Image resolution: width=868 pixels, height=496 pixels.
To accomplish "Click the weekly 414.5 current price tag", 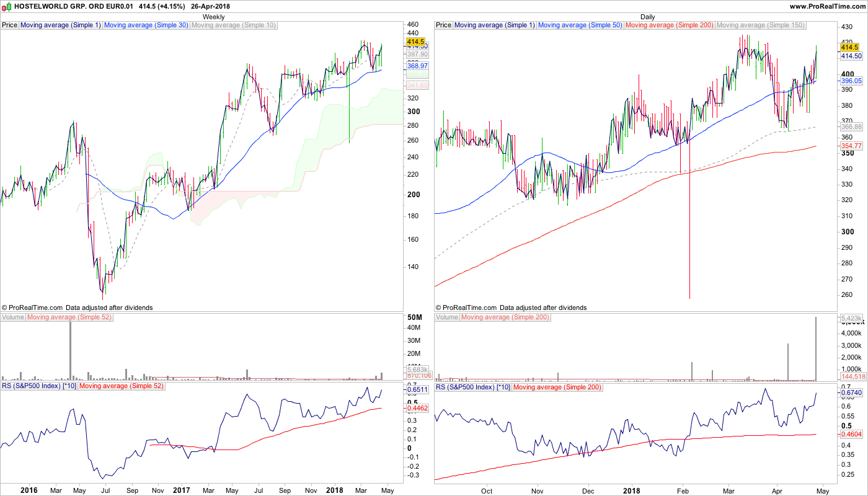I will [x=415, y=41].
